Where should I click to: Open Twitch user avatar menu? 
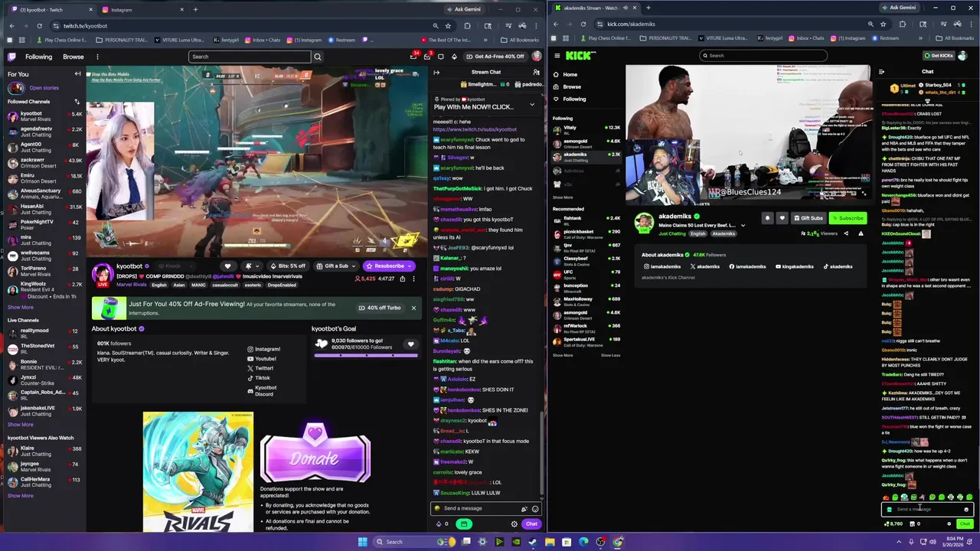click(x=536, y=57)
